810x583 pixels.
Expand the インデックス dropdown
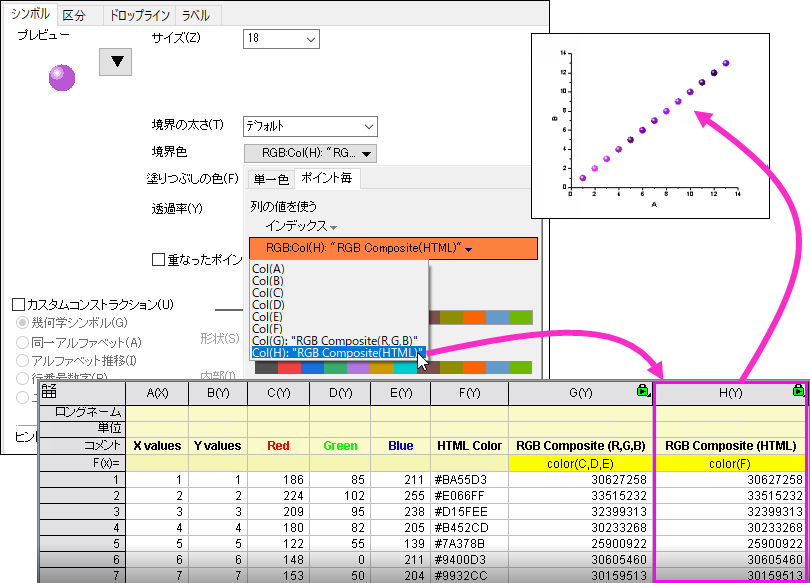point(301,226)
